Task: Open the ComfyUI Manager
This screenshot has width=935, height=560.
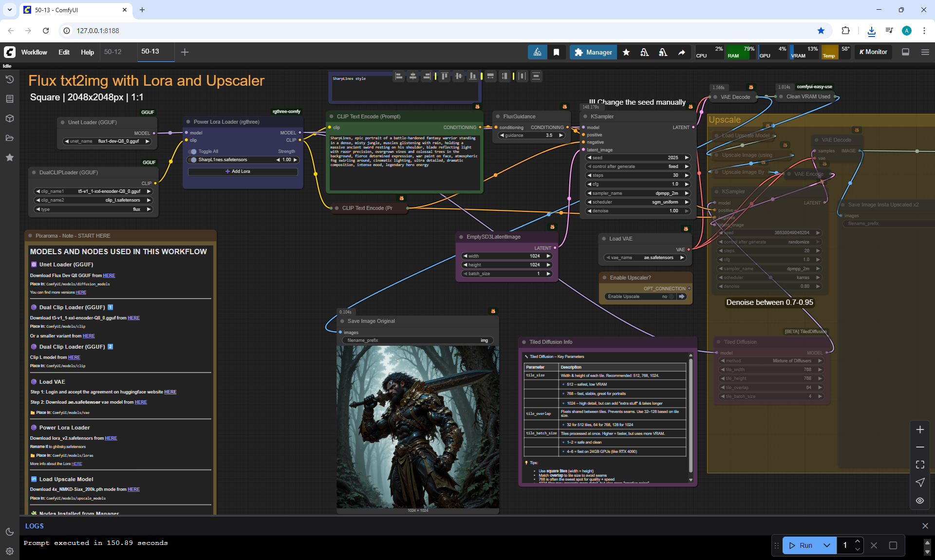Action: [x=593, y=52]
